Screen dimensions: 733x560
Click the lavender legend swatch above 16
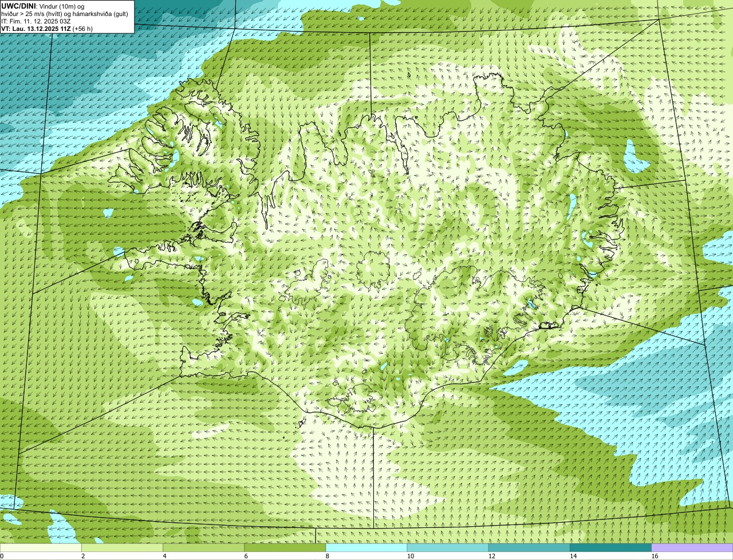[x=692, y=547]
